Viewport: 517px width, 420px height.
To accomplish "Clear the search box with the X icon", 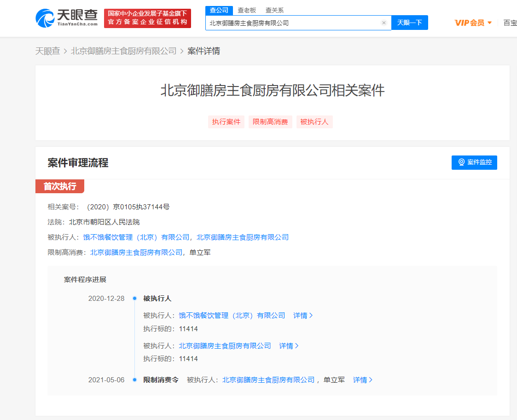I will (x=384, y=23).
